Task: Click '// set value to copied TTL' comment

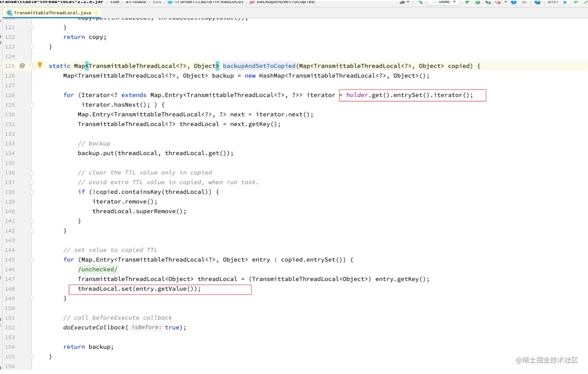Action: [x=110, y=250]
